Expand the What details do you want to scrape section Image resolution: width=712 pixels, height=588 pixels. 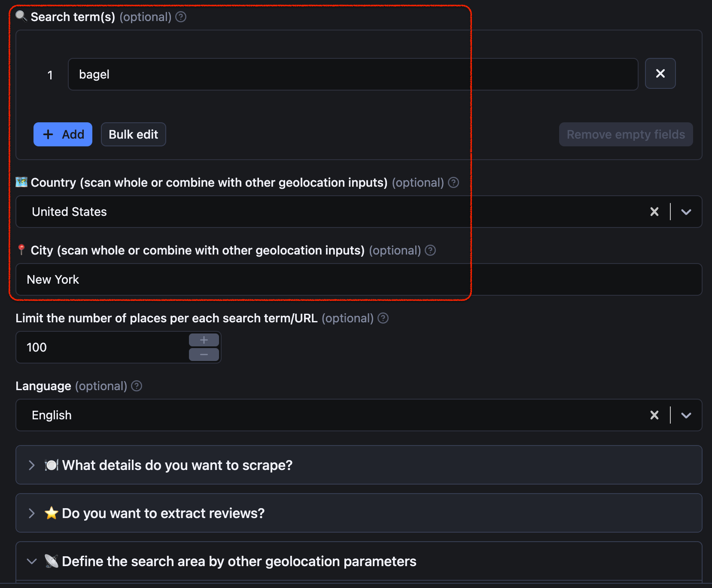pos(31,465)
